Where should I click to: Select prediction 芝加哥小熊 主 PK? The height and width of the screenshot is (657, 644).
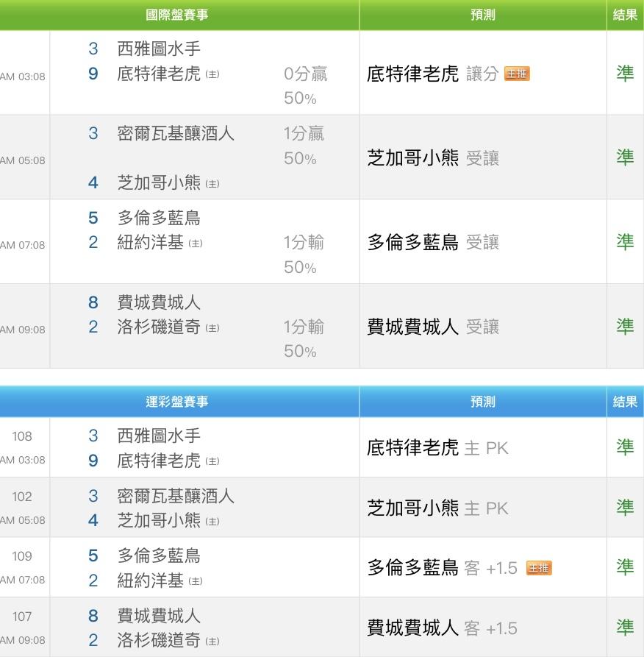(x=437, y=508)
